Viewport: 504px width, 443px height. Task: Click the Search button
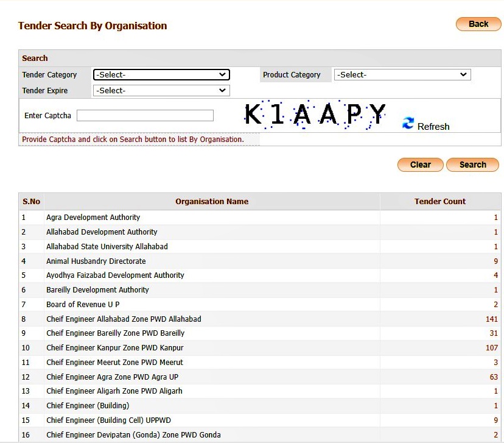point(472,165)
